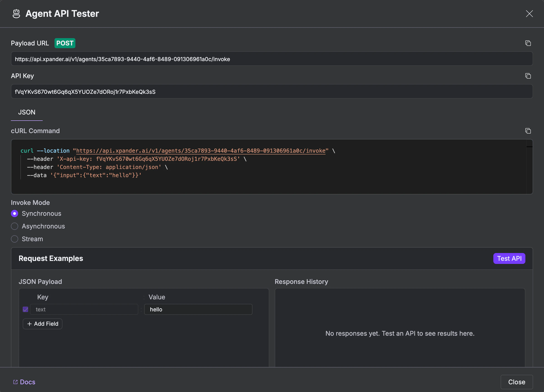Run the Test API button
The image size is (544, 392).
(509, 258)
